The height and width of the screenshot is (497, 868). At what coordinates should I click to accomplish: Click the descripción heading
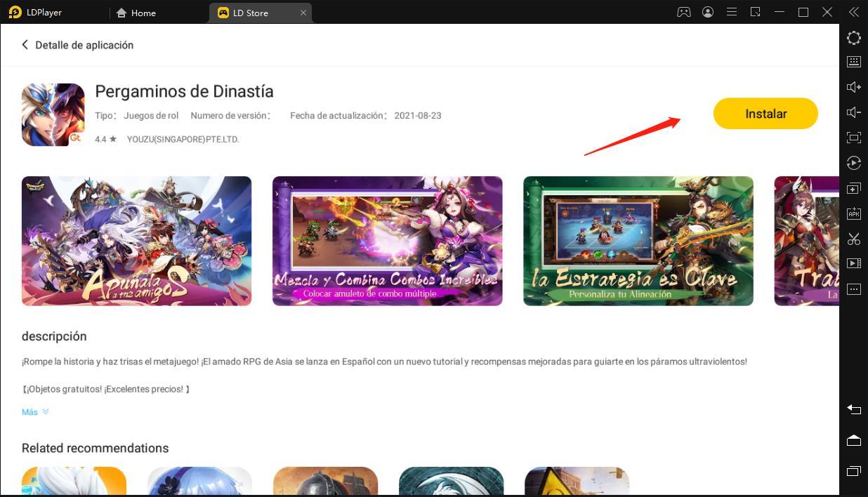[x=54, y=336]
